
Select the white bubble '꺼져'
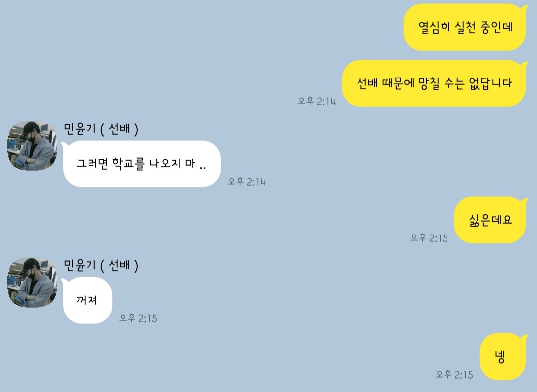(87, 300)
